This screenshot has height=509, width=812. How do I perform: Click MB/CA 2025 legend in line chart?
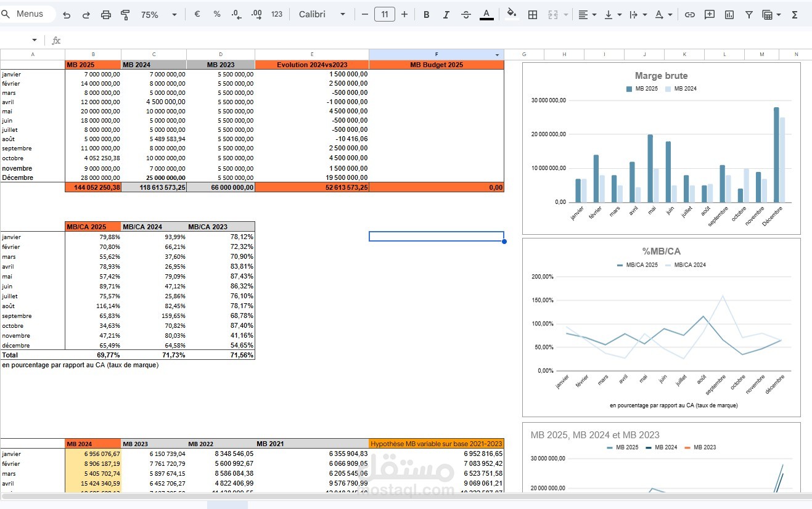tap(638, 265)
